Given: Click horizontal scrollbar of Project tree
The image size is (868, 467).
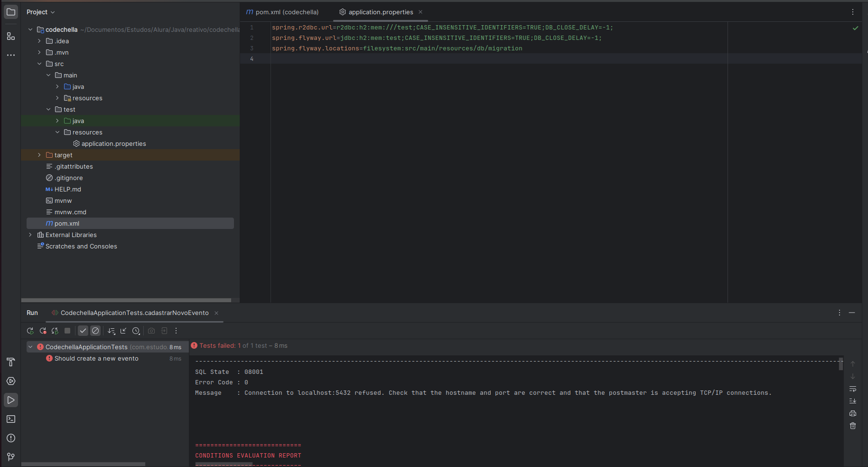Looking at the screenshot, I should (126, 300).
